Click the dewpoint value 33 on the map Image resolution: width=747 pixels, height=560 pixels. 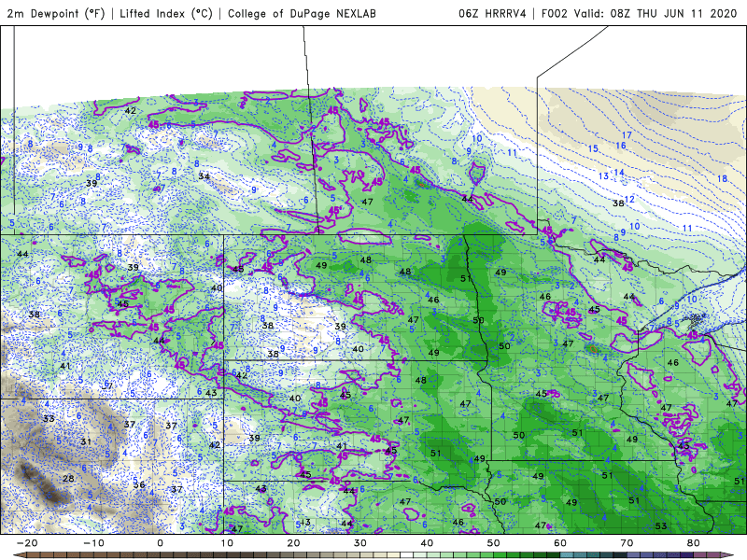[49, 418]
